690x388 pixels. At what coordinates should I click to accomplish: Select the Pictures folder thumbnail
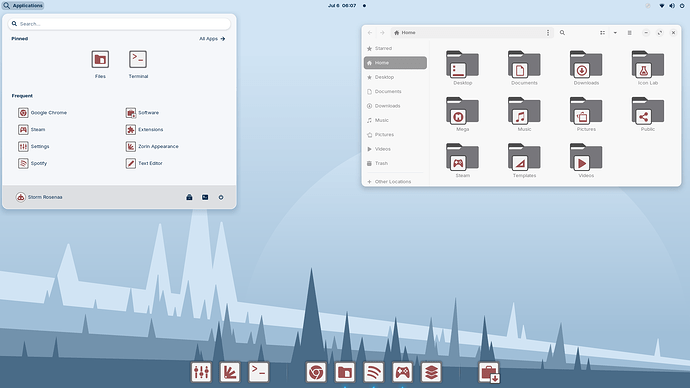pyautogui.click(x=586, y=111)
